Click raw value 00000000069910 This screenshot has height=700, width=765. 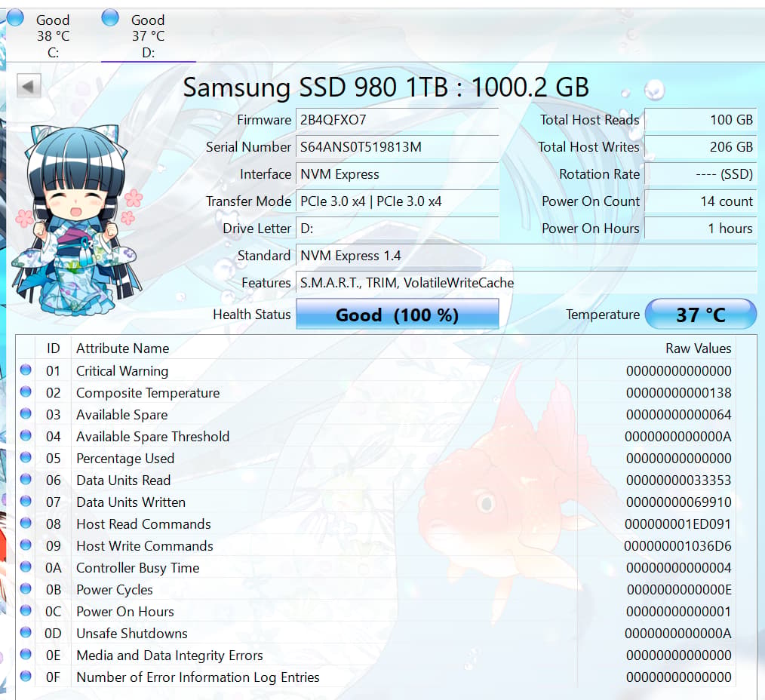[679, 502]
